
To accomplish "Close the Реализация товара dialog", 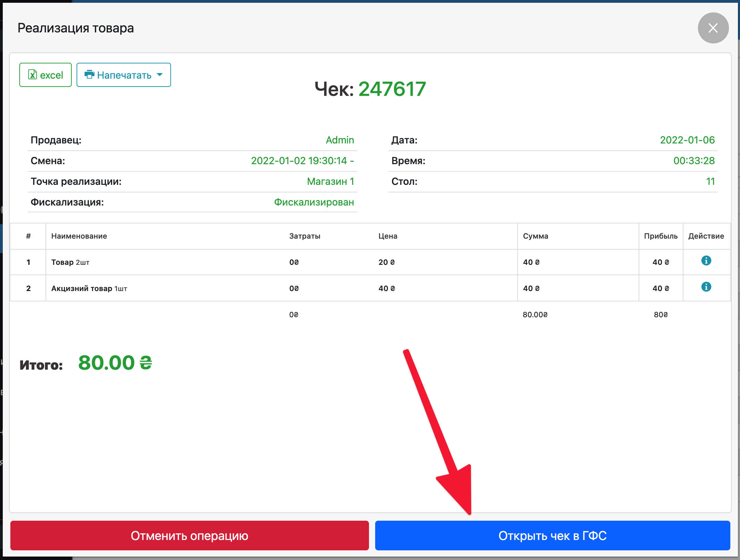I will coord(713,28).
